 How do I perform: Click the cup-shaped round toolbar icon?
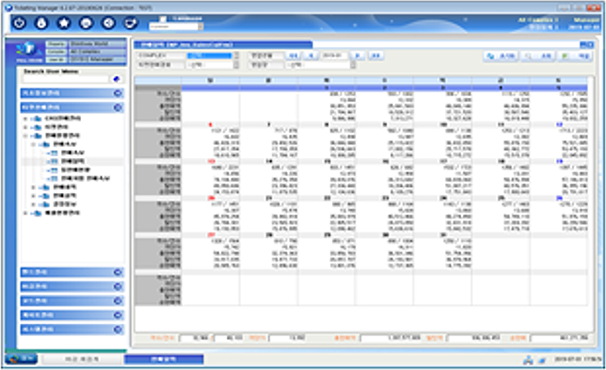131,23
